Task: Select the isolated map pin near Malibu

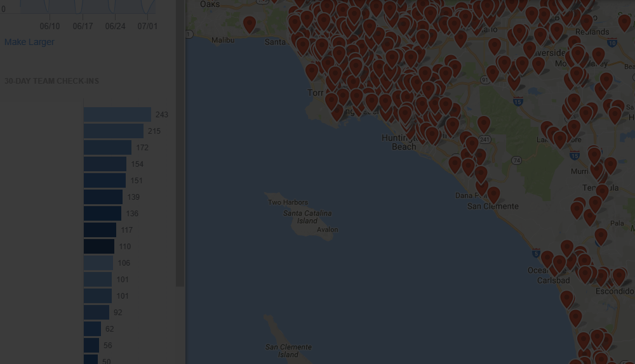Action: point(250,24)
